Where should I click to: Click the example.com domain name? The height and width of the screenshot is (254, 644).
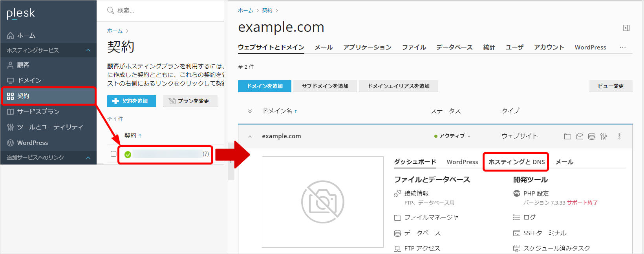[x=282, y=136]
